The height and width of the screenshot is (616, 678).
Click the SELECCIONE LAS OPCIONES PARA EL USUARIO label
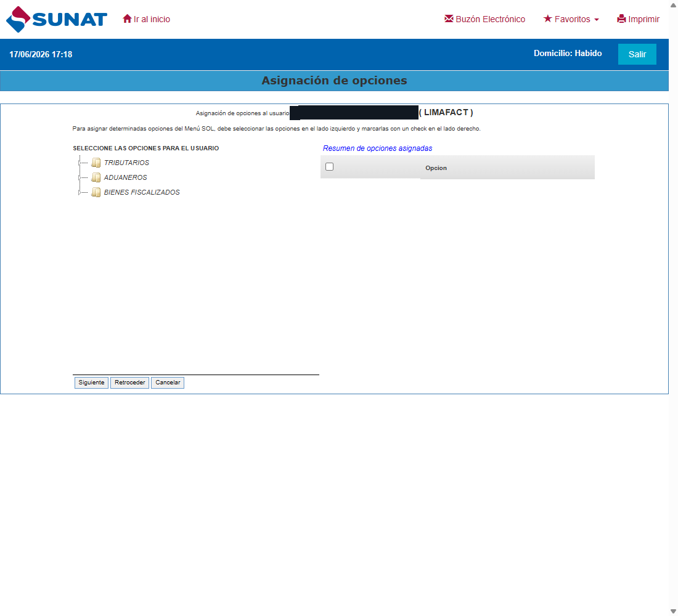[x=145, y=148]
